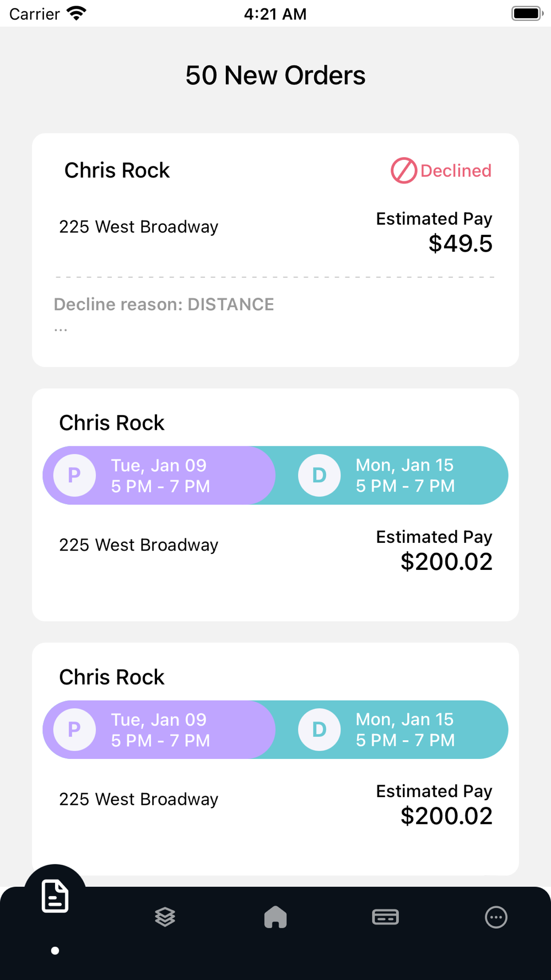Viewport: 551px width, 980px height.
Task: Open the more options ellipsis tab
Action: [496, 917]
